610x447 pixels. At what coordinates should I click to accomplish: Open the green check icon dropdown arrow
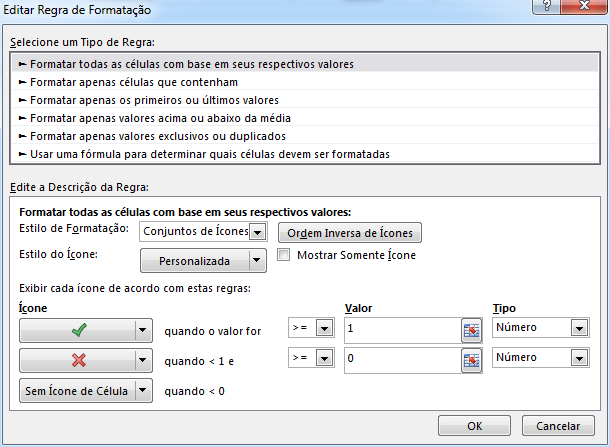[x=143, y=329]
